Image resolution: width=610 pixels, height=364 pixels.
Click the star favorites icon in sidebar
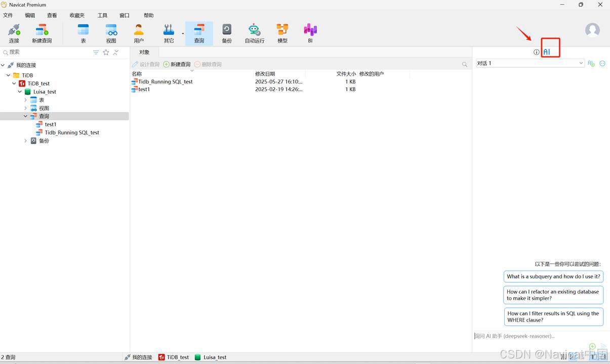106,52
